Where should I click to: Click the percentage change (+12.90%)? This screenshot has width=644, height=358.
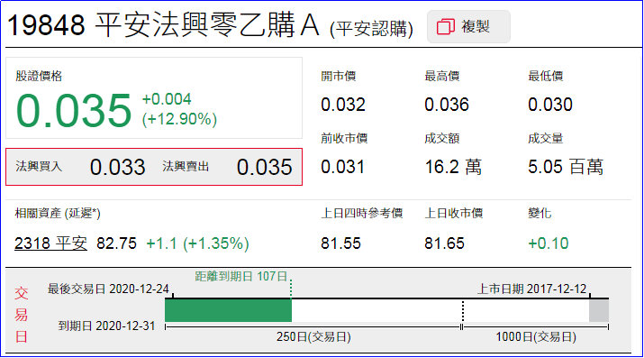click(x=179, y=119)
